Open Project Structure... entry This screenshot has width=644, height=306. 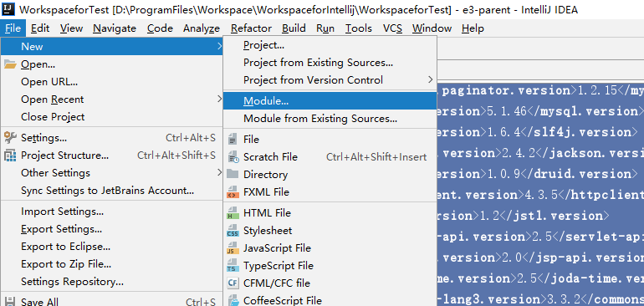[112, 156]
